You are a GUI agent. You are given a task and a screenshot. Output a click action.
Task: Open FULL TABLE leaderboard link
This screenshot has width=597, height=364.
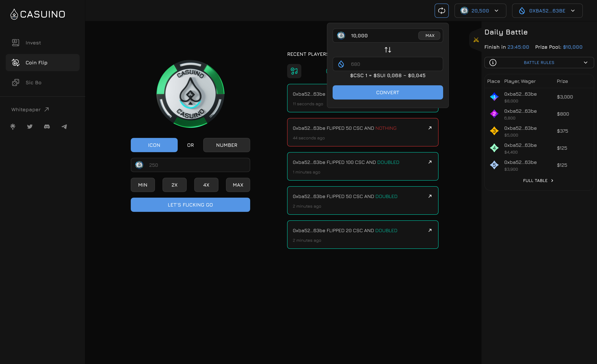coord(538,181)
